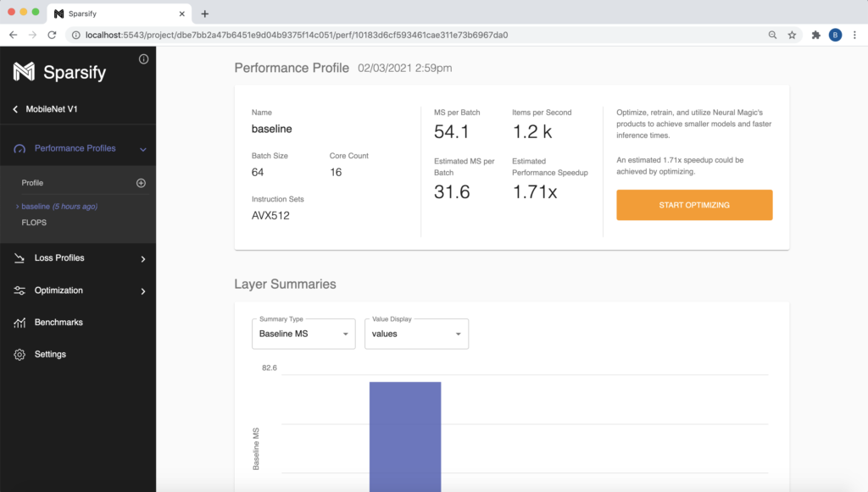Click the Baseline MS chart bar

pyautogui.click(x=405, y=437)
